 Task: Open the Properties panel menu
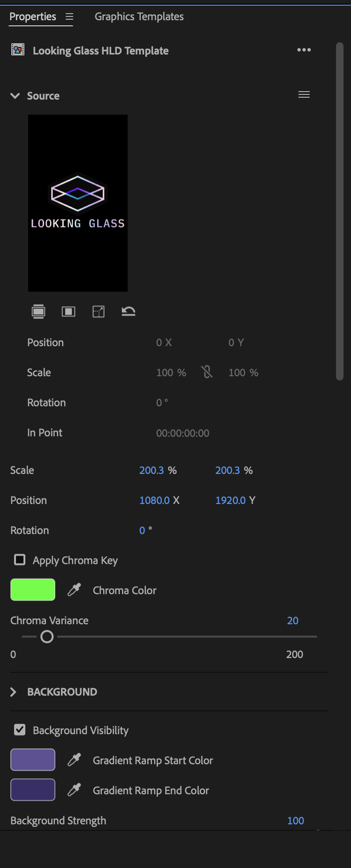point(69,17)
